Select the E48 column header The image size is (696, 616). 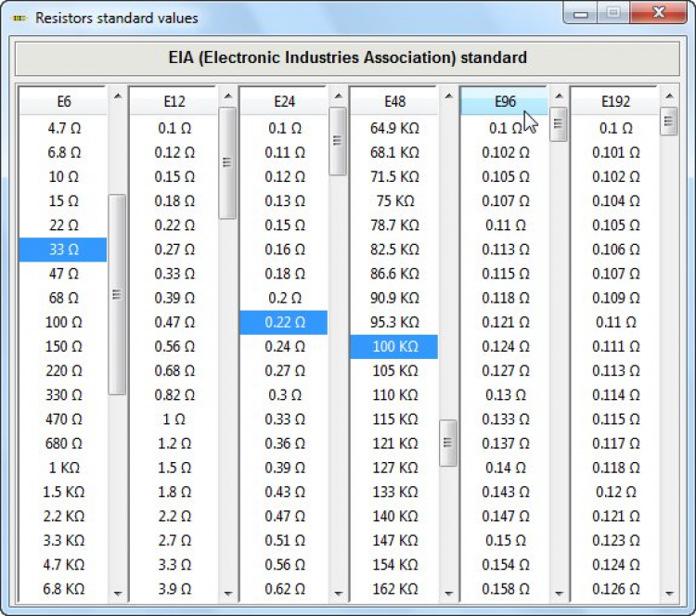pyautogui.click(x=393, y=101)
